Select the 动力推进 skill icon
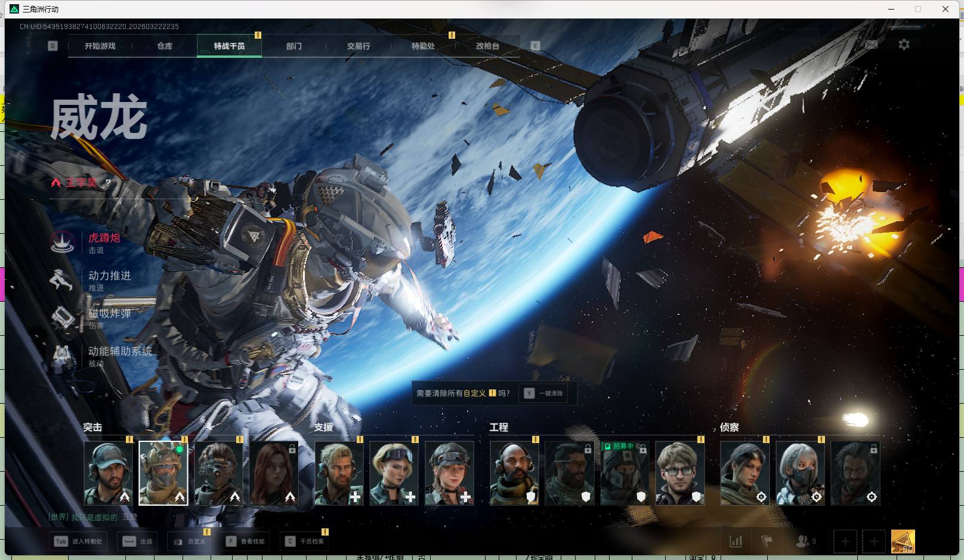Viewport: 964px width, 560px height. pyautogui.click(x=62, y=280)
